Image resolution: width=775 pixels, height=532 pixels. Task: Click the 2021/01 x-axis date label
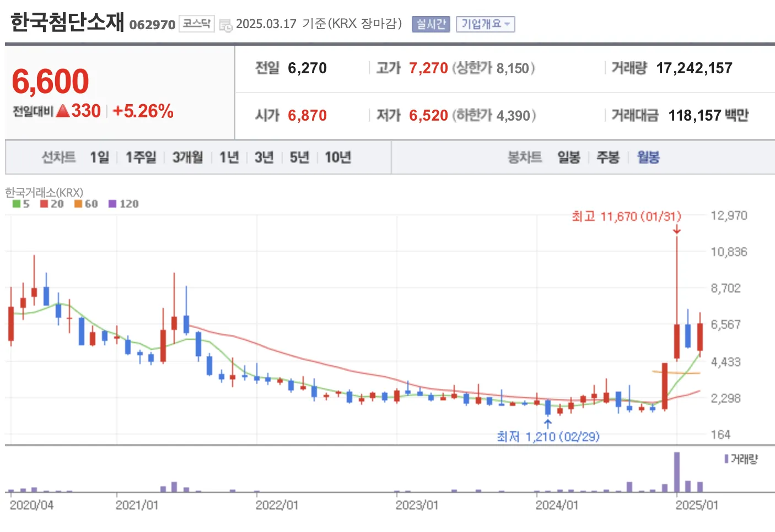(137, 505)
